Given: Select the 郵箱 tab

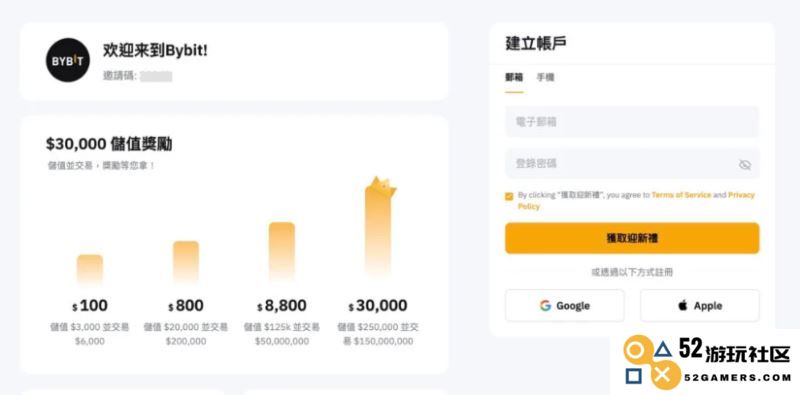Looking at the screenshot, I should click(514, 78).
